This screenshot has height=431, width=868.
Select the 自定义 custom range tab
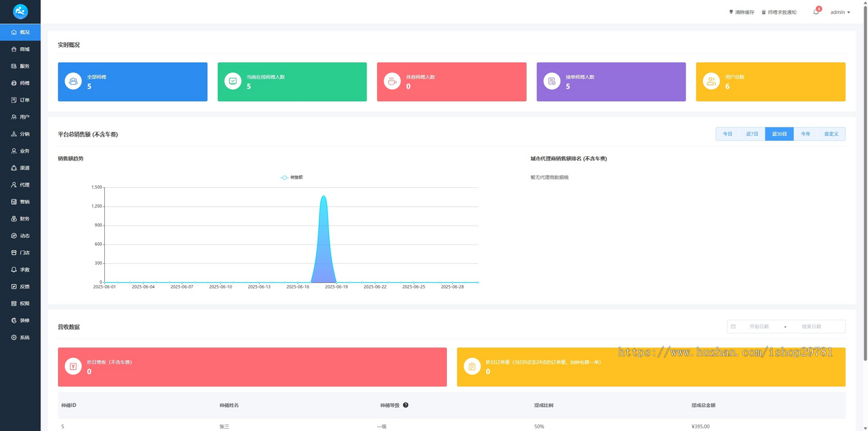831,134
